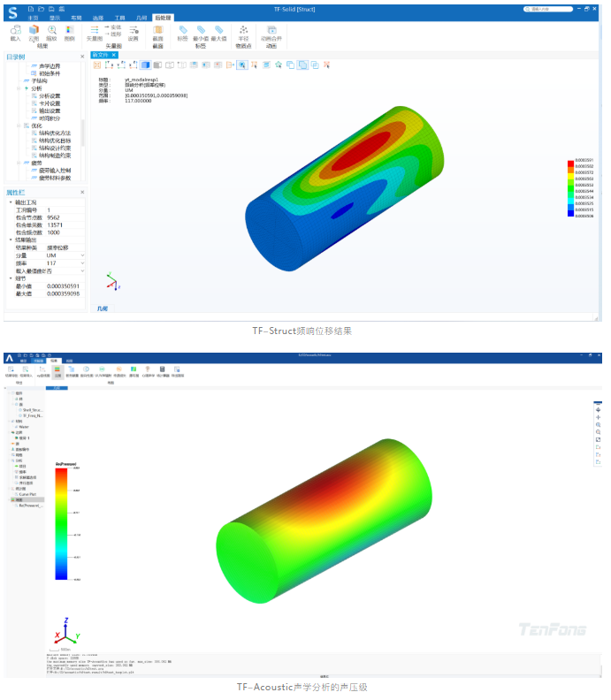The width and height of the screenshot is (611, 700).
Task: Click the 缩放 zoom icon in ribbon
Action: click(x=52, y=30)
